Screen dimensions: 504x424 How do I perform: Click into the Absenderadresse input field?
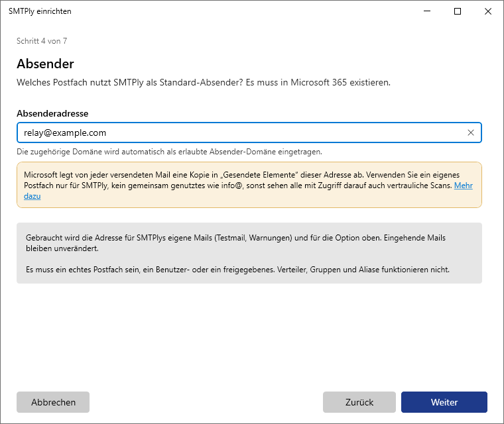(x=249, y=132)
